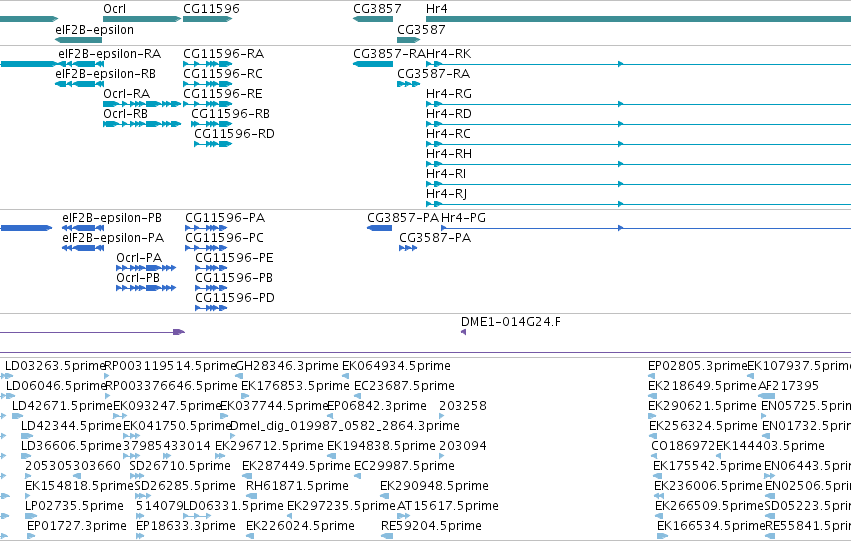
Task: Click EST label LD03263.5prime
Action: coord(55,366)
